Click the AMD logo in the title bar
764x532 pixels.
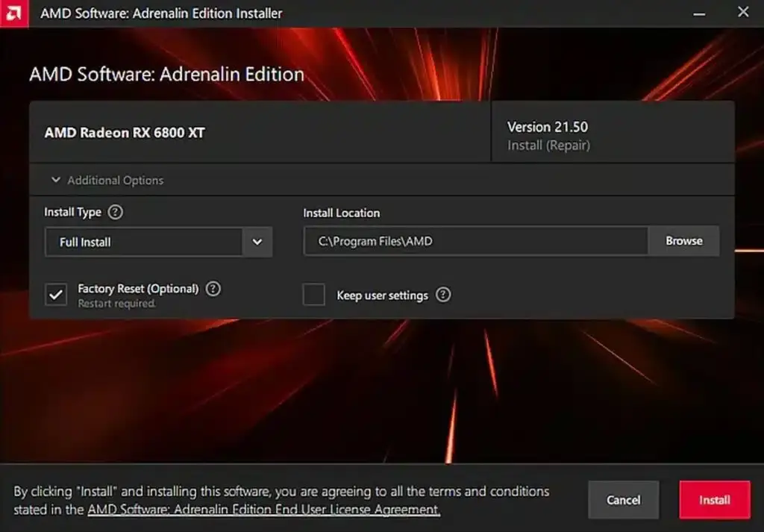tap(15, 13)
